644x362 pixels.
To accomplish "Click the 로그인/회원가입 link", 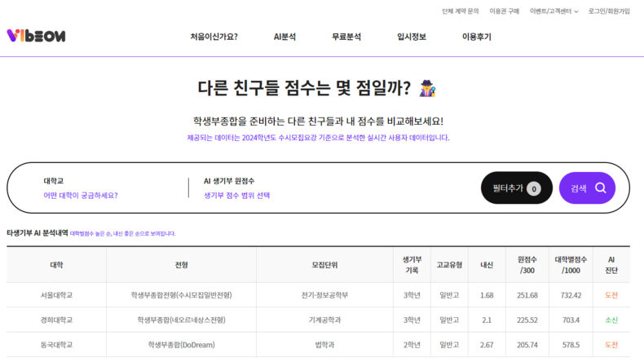I will pyautogui.click(x=609, y=11).
